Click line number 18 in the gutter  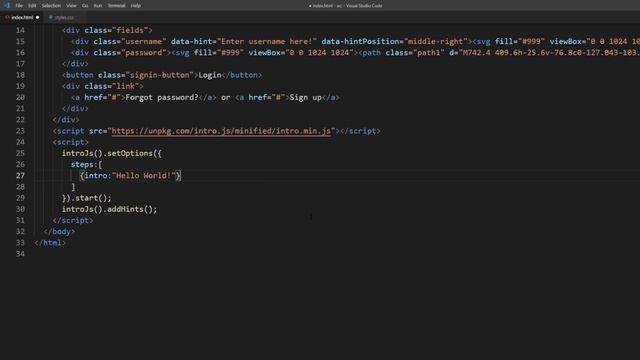[x=20, y=75]
